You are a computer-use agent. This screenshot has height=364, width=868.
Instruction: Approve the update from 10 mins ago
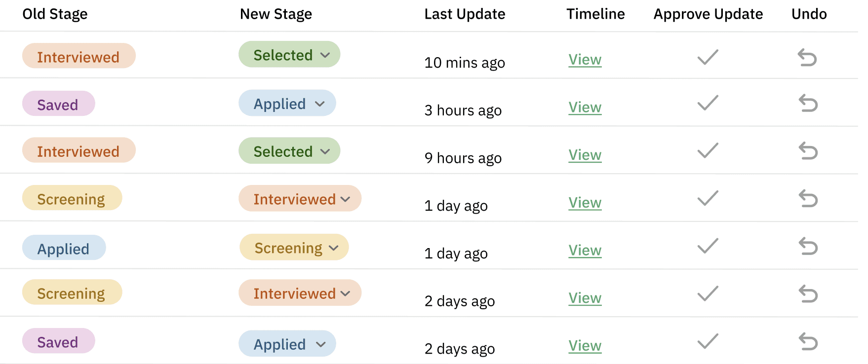click(x=708, y=57)
